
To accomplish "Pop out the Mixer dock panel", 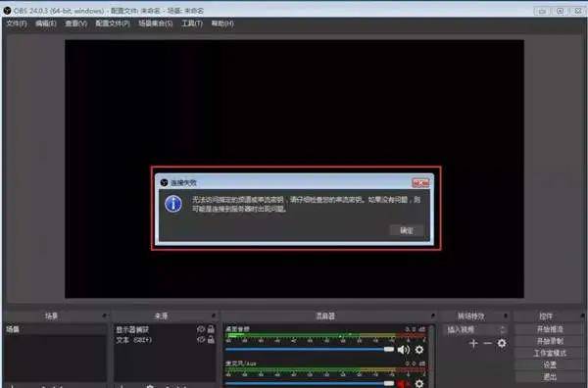I will (x=433, y=315).
